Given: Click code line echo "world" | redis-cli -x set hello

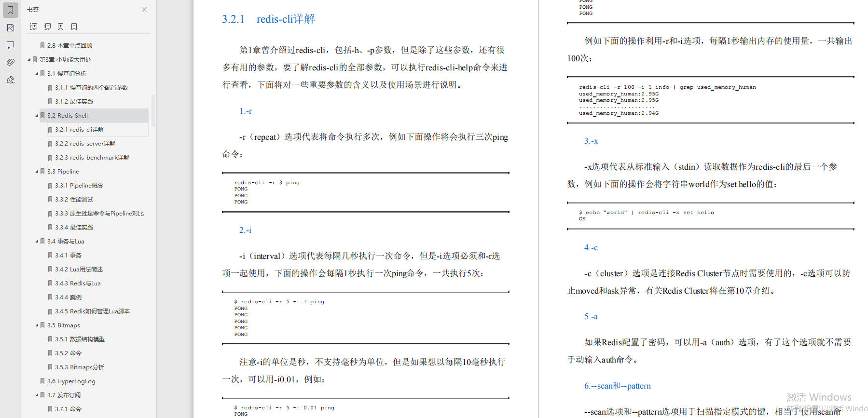Looking at the screenshot, I should pos(647,213).
